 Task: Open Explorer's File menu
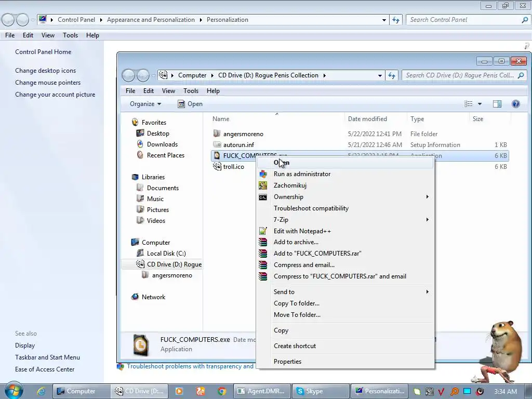click(130, 91)
